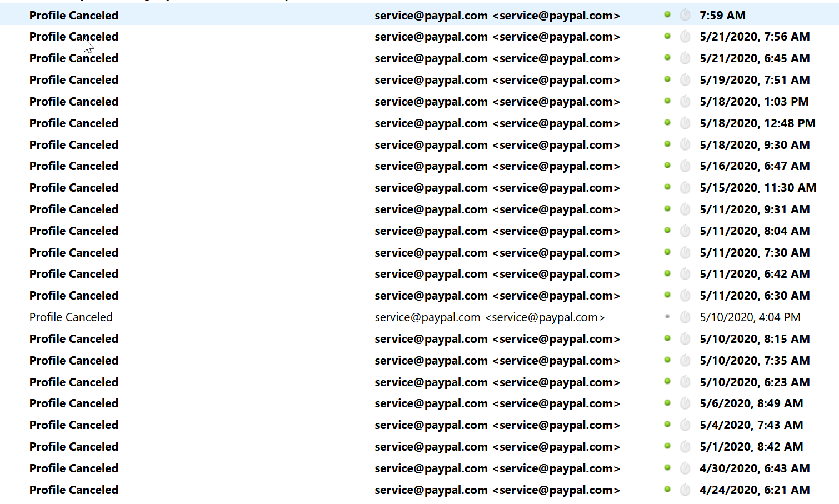Click junk icon on 5/6/2020, 8:49 AM row
839x504 pixels.
(x=685, y=403)
